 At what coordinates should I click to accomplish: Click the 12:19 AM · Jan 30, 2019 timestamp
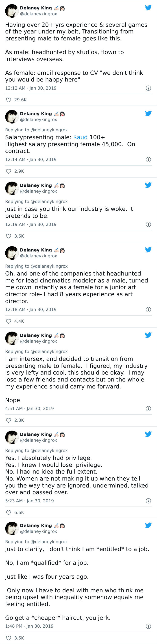(x=31, y=224)
